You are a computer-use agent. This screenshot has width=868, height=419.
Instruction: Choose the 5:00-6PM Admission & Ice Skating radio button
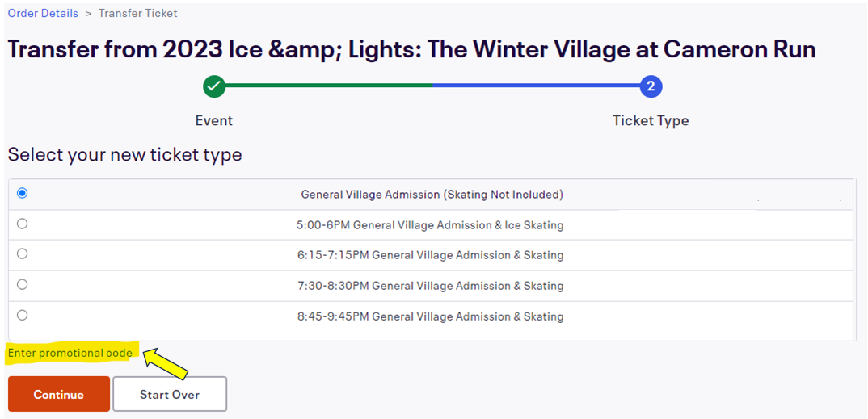tap(23, 224)
